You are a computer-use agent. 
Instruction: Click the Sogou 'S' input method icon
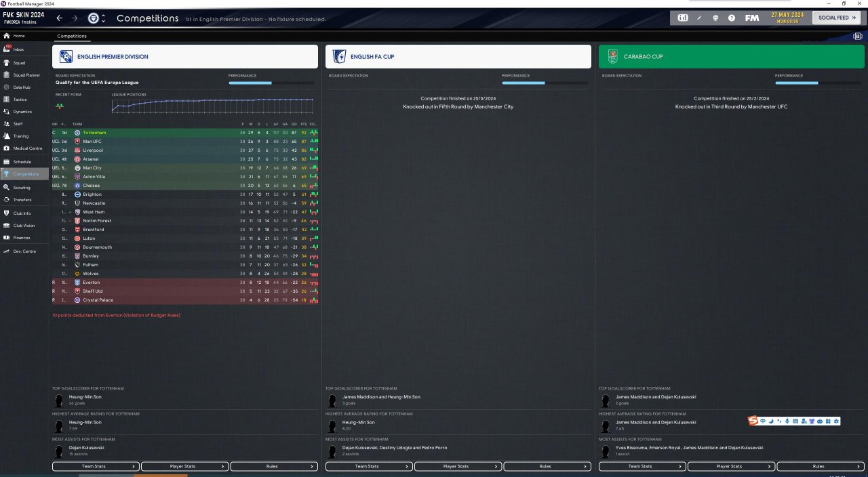click(x=753, y=421)
